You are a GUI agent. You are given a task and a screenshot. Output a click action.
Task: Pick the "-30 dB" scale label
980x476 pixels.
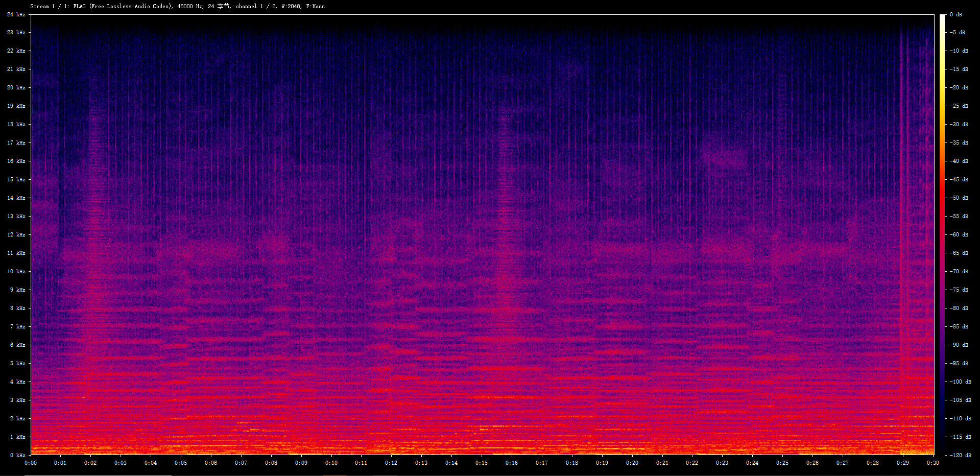[959, 124]
